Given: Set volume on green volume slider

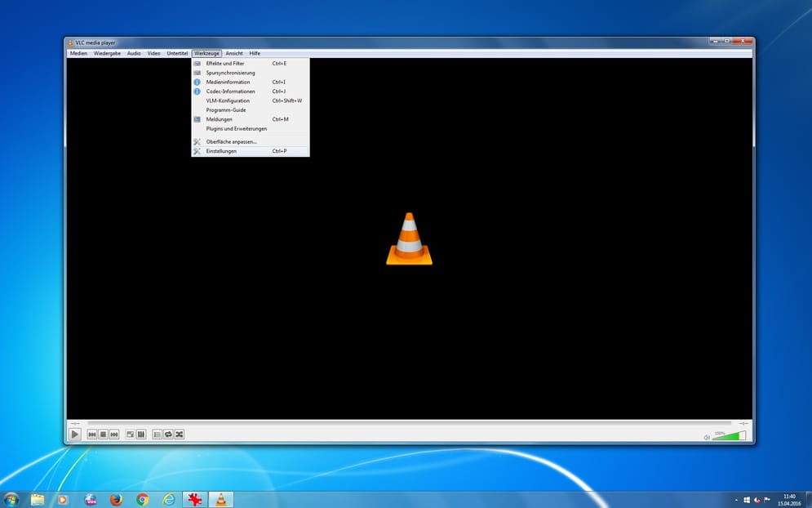Looking at the screenshot, I should pos(729,436).
